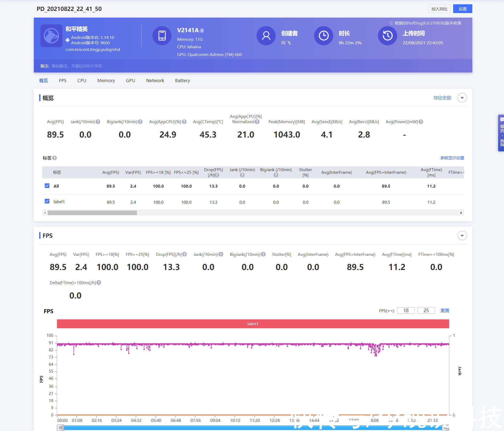This screenshot has width=504, height=431.
Task: Switch to the Memory tab
Action: click(x=106, y=80)
